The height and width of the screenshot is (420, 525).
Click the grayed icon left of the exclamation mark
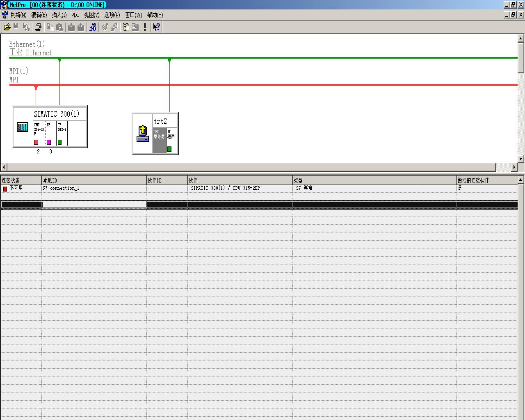(x=135, y=27)
